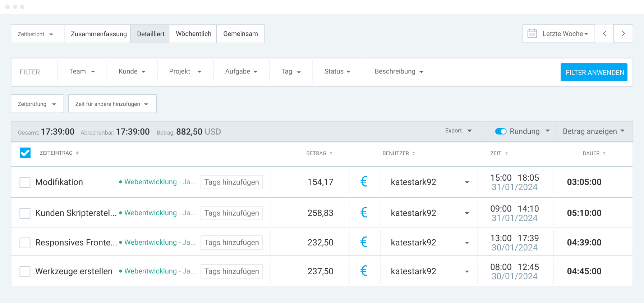Open the Zeitbericht dropdown
The width and height of the screenshot is (644, 303).
click(37, 34)
